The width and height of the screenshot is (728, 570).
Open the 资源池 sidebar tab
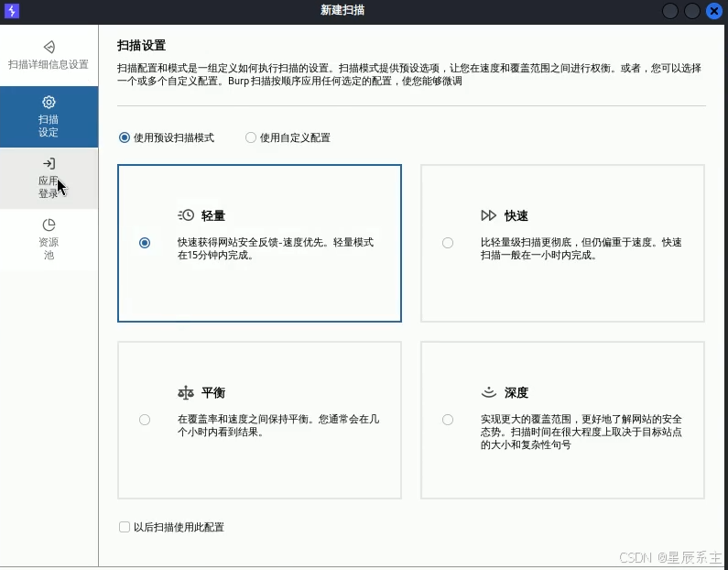click(x=49, y=240)
